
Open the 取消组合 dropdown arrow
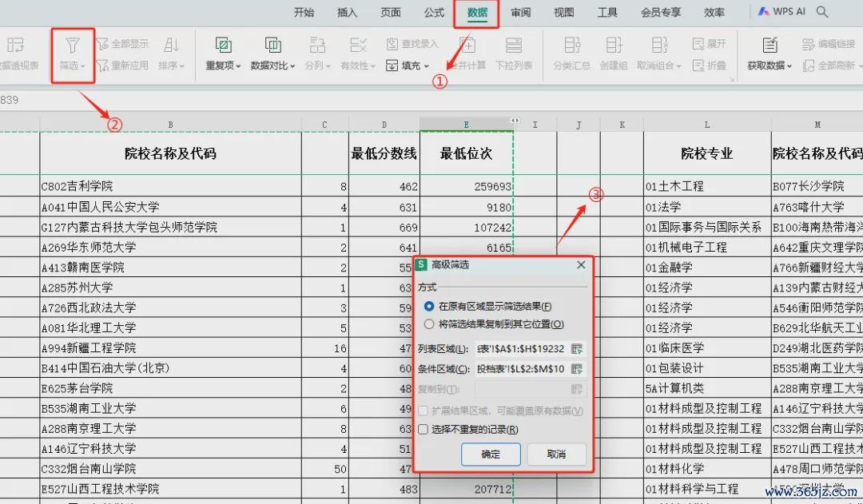tap(678, 66)
